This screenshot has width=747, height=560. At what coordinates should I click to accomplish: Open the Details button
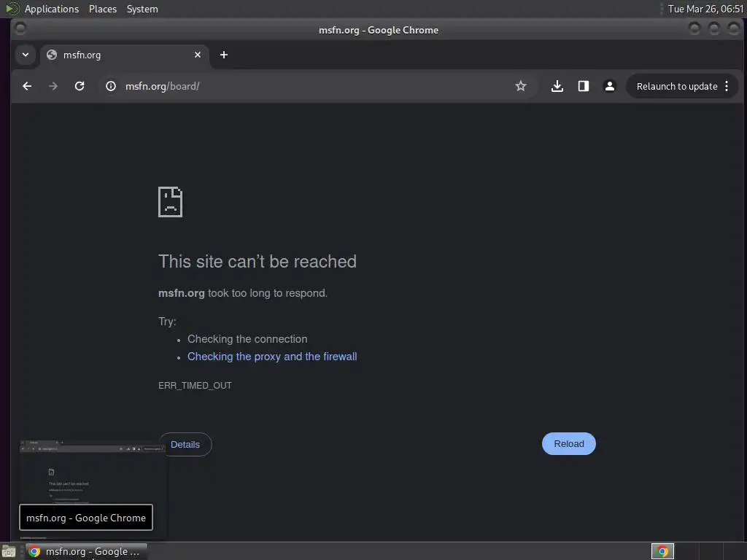[185, 444]
